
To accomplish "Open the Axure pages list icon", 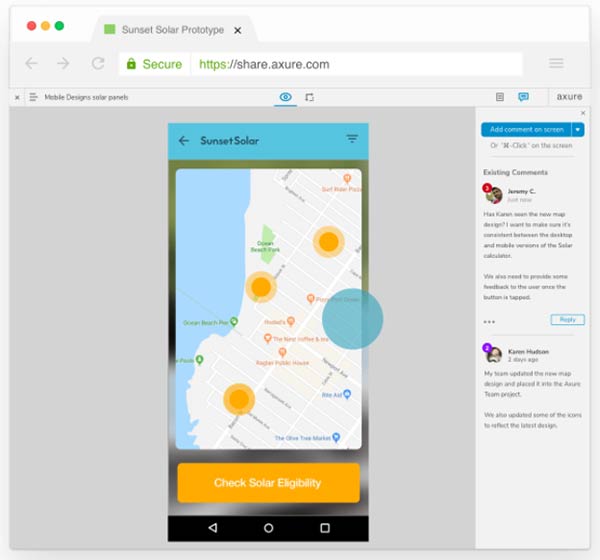I will pyautogui.click(x=34, y=97).
